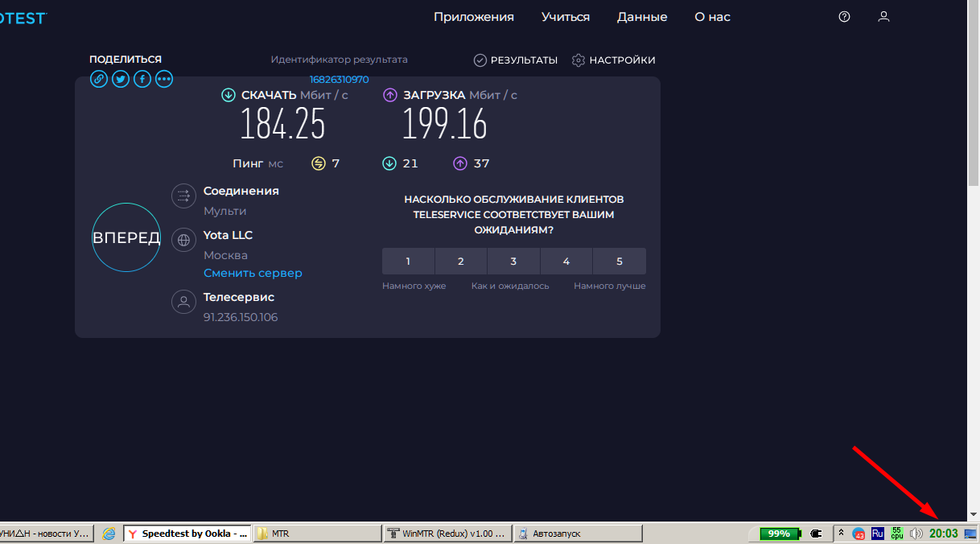This screenshot has height=544, width=980.
Task: Open the volume speaker control in tray
Action: coord(916,533)
